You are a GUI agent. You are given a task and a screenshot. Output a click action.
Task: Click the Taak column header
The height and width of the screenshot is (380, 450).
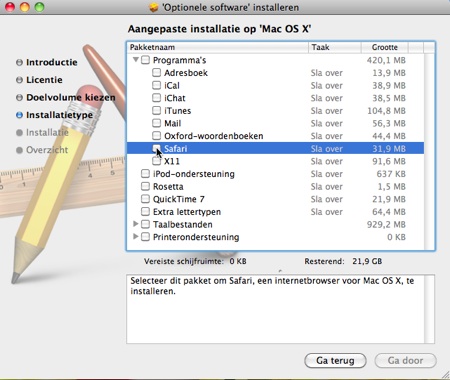point(335,47)
